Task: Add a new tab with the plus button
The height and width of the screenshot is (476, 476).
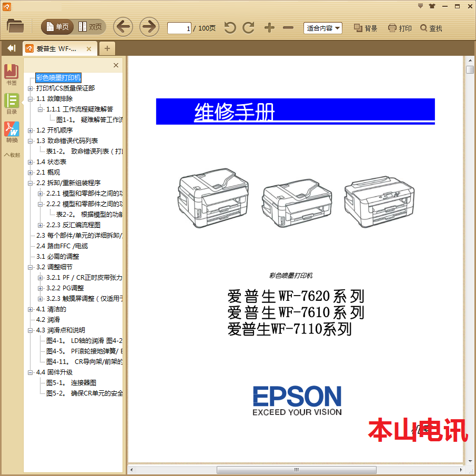Action: [x=107, y=48]
